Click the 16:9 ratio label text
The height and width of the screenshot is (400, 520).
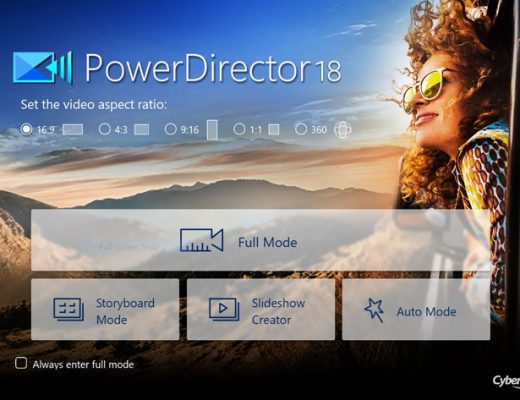point(46,129)
